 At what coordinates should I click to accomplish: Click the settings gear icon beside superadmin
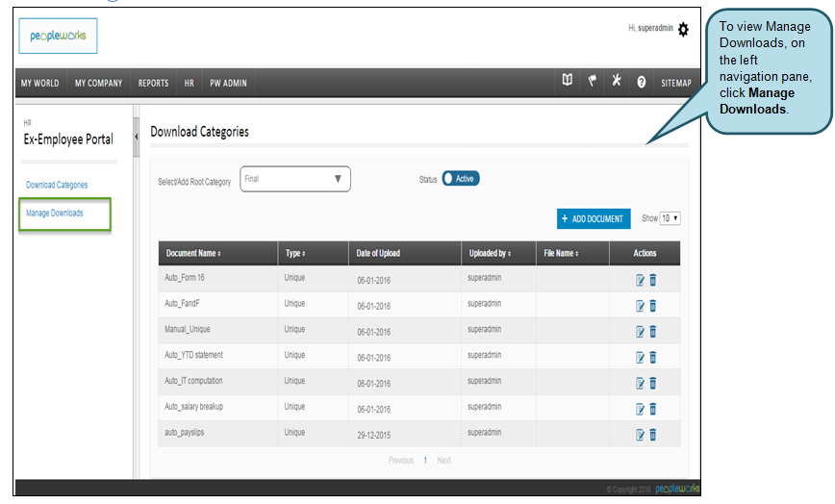click(683, 29)
